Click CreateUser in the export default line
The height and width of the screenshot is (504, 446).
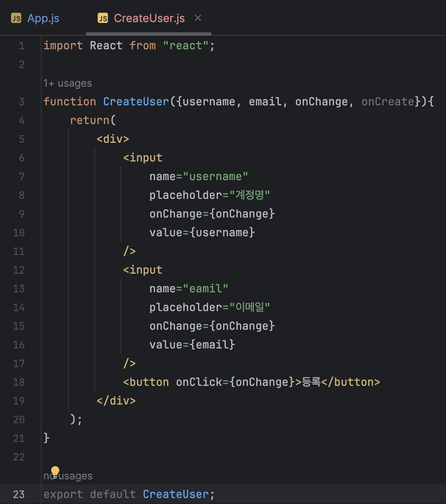pyautogui.click(x=176, y=494)
